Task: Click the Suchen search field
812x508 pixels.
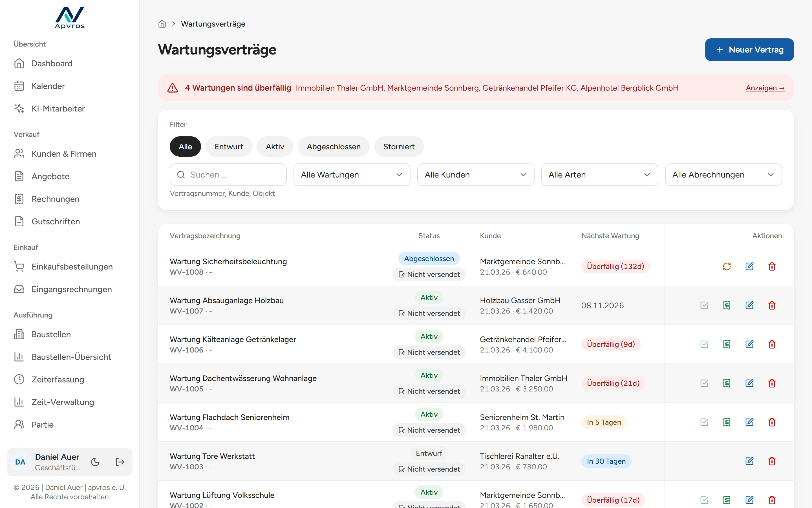Action: pos(228,175)
